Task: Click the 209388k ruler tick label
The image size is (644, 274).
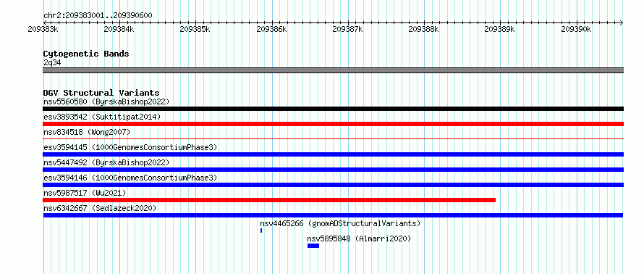Action: click(x=424, y=29)
